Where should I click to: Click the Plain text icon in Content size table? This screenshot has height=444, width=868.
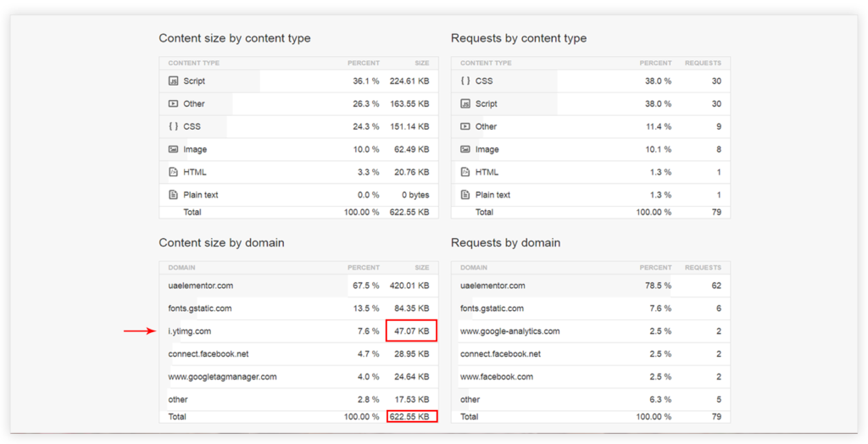[x=173, y=195]
